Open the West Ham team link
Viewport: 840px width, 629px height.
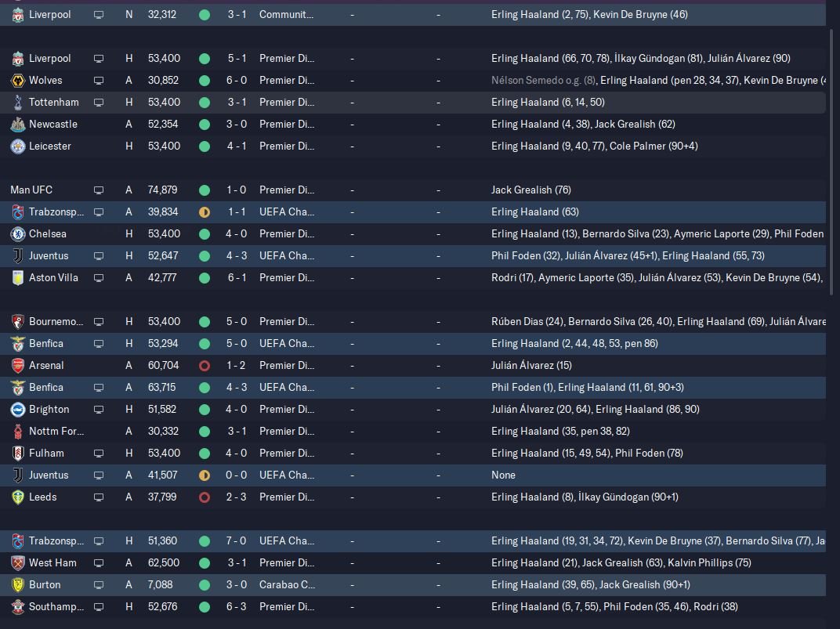(x=52, y=563)
